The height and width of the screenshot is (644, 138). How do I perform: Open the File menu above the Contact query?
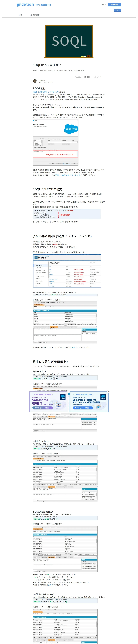coord(35,302)
